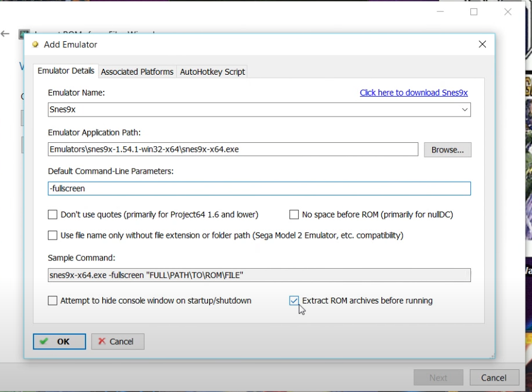Close the Add Emulator dialog
Viewport: 532px width, 392px height.
point(482,44)
